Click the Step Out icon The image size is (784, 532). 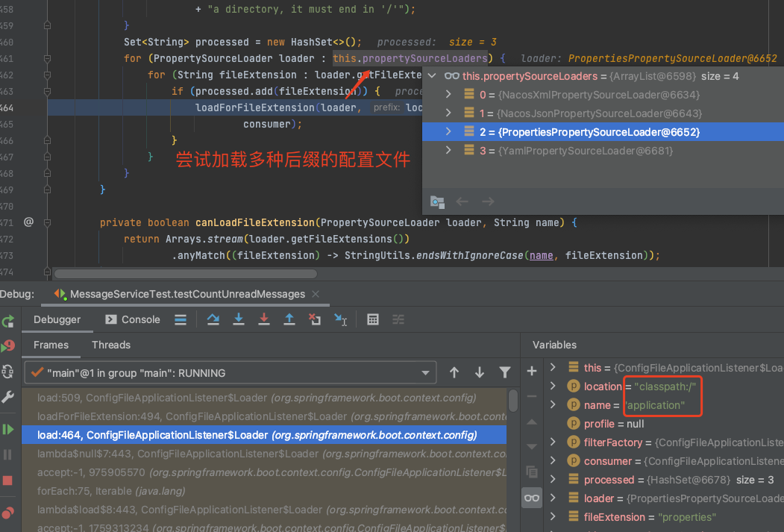[x=289, y=319]
